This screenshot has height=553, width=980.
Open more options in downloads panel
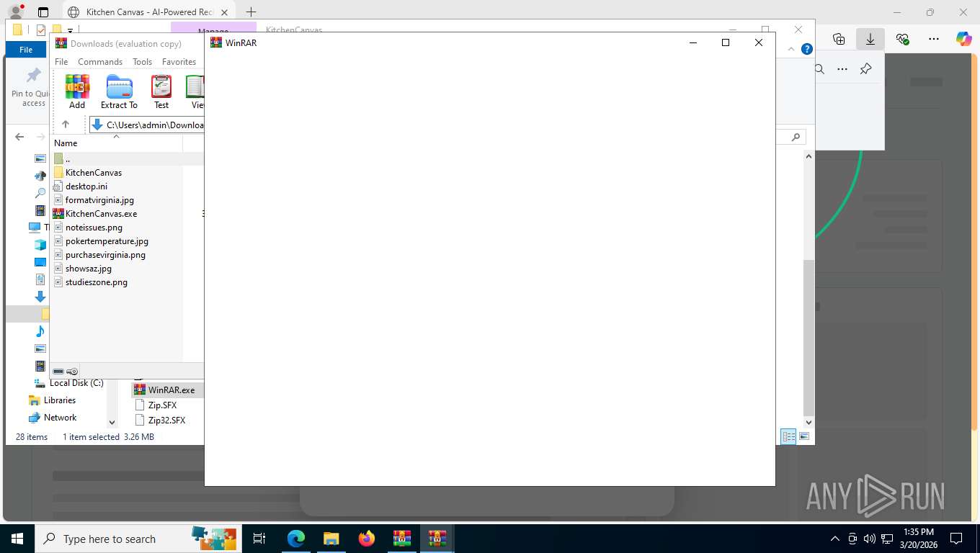click(x=842, y=69)
